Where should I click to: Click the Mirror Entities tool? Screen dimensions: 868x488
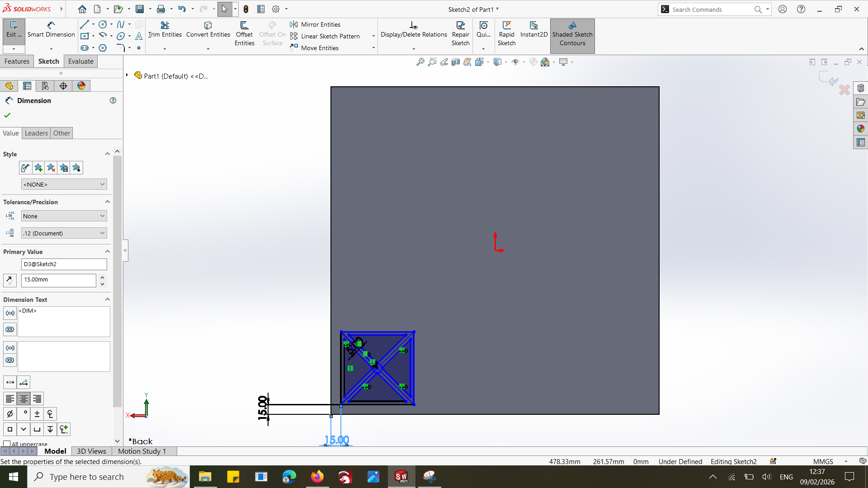click(x=321, y=24)
